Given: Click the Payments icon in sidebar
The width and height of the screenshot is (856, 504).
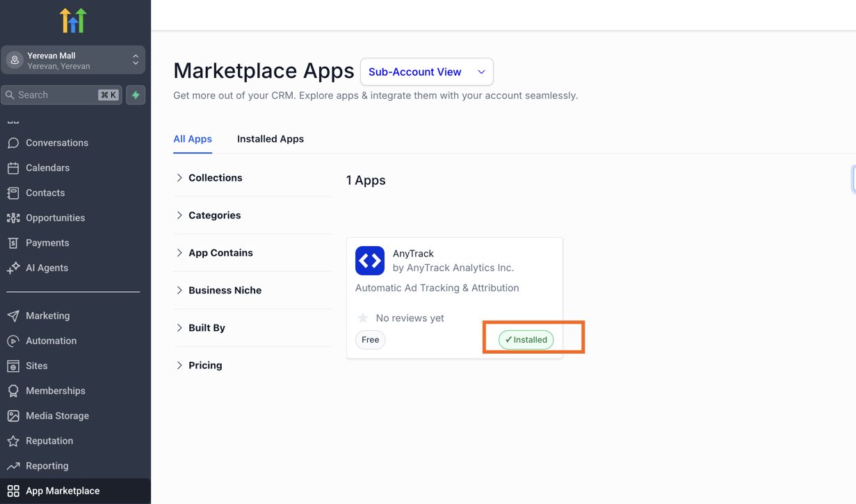Looking at the screenshot, I should coord(13,243).
